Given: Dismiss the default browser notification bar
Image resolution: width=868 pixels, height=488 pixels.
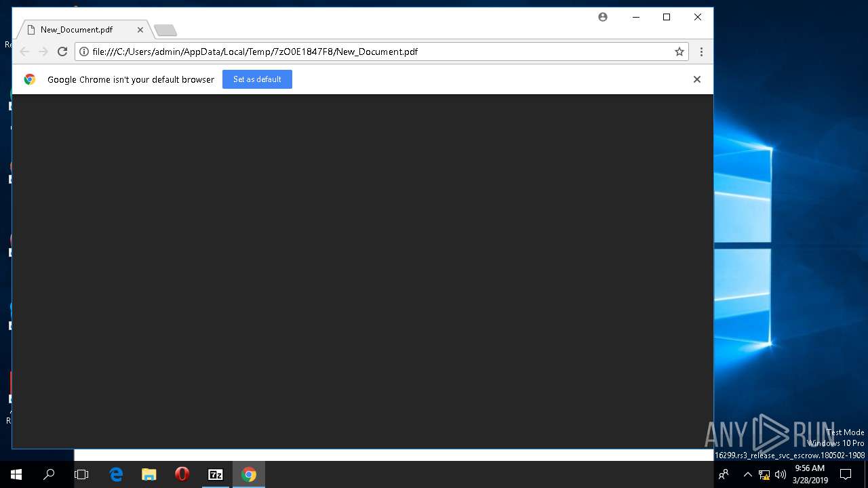Looking at the screenshot, I should 696,79.
